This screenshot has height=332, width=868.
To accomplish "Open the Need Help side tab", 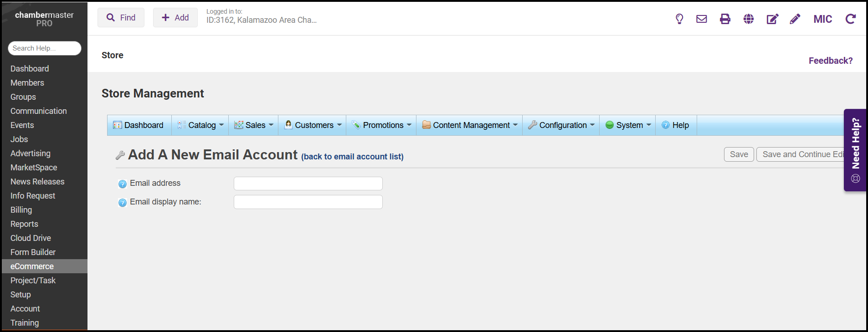I will [855, 150].
